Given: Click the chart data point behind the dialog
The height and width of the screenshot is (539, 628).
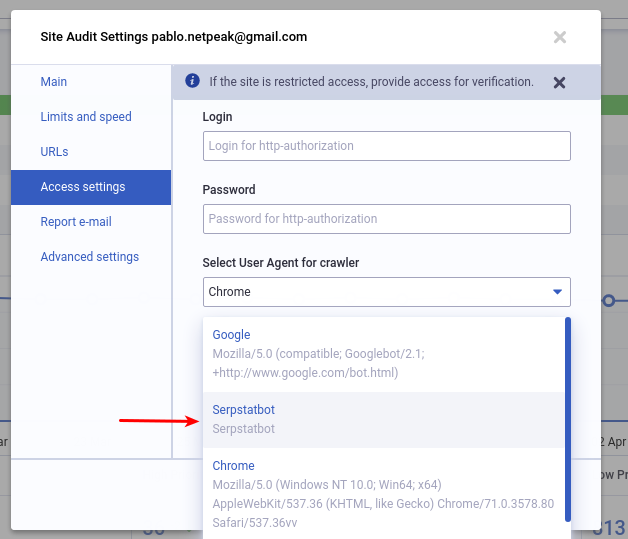Looking at the screenshot, I should pos(608,300).
